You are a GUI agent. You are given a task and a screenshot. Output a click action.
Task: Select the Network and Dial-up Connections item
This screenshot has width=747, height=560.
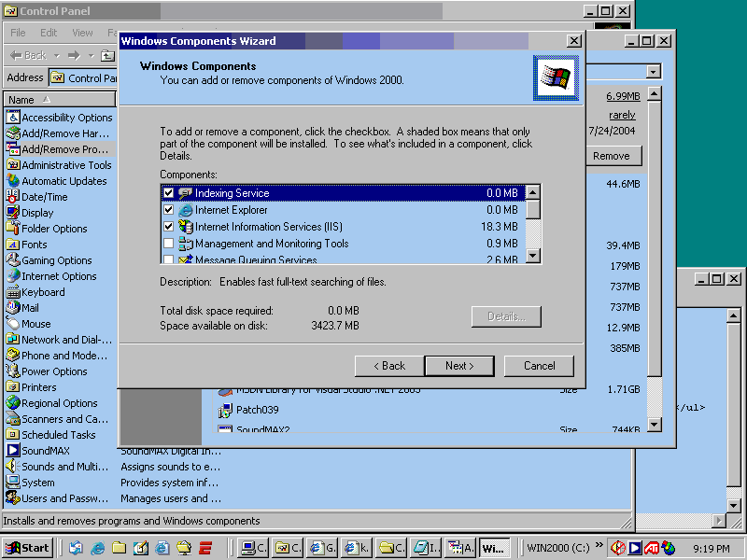[x=60, y=340]
